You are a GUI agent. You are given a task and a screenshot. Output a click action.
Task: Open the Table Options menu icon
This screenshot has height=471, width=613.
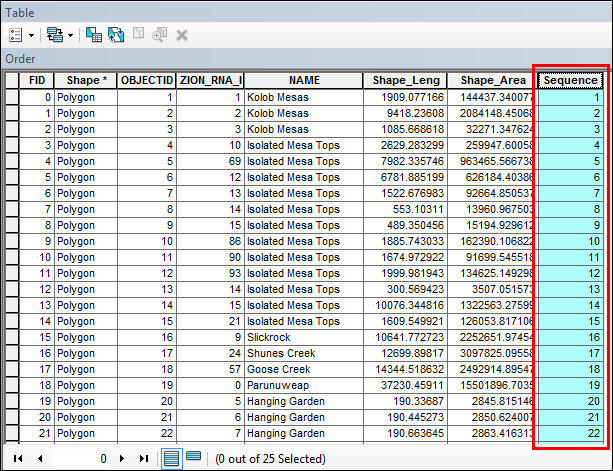coord(16,35)
